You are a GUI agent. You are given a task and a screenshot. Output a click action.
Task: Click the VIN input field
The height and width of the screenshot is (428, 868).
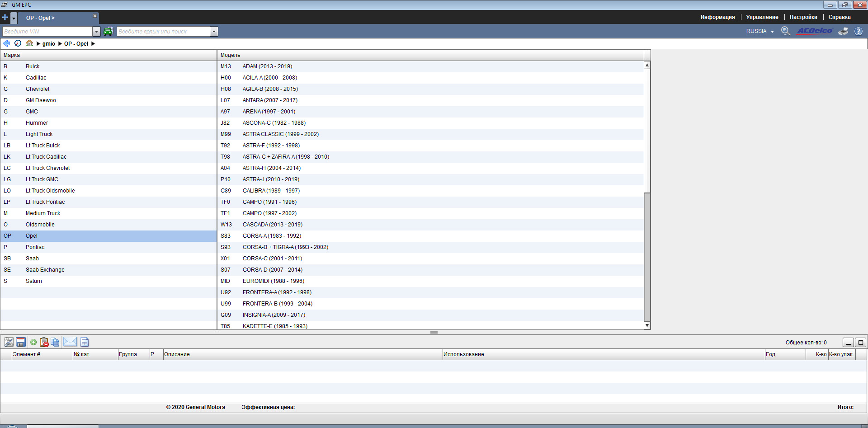pyautogui.click(x=47, y=31)
